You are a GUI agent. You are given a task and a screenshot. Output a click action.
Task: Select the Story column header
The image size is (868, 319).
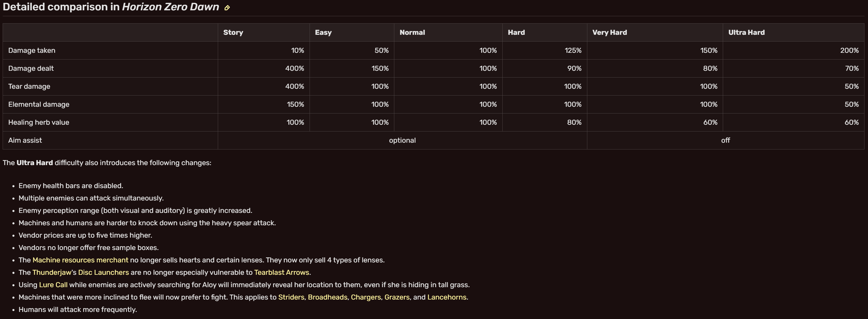[264, 32]
